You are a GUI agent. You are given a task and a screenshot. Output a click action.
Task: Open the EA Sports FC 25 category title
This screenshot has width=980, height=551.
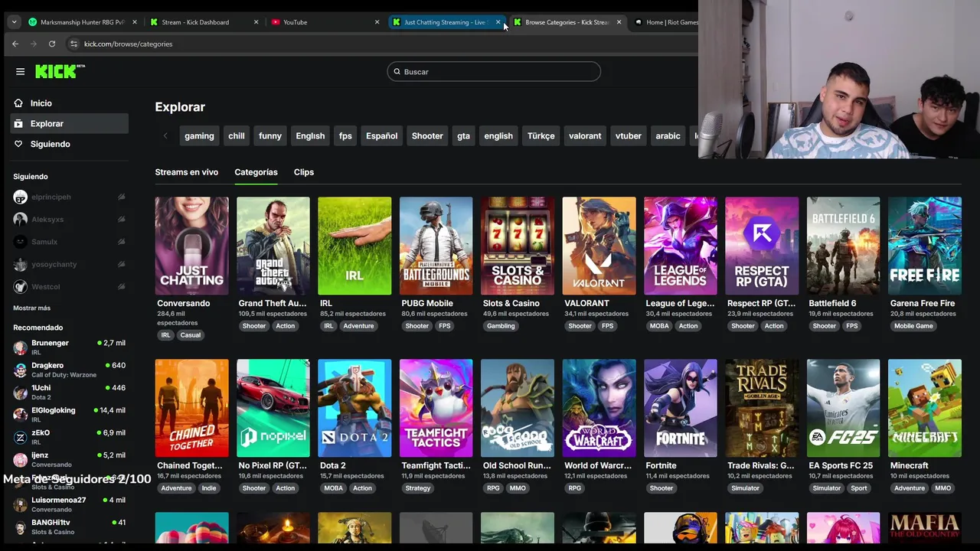[x=841, y=465]
